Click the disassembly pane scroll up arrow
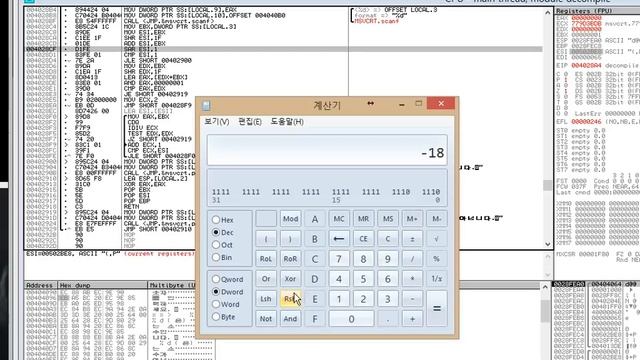 click(x=547, y=13)
